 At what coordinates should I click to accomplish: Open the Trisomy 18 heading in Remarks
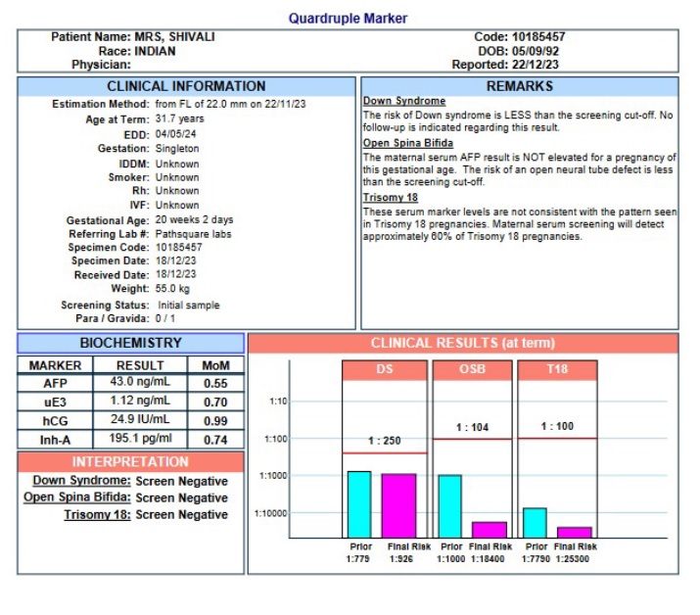(x=389, y=197)
